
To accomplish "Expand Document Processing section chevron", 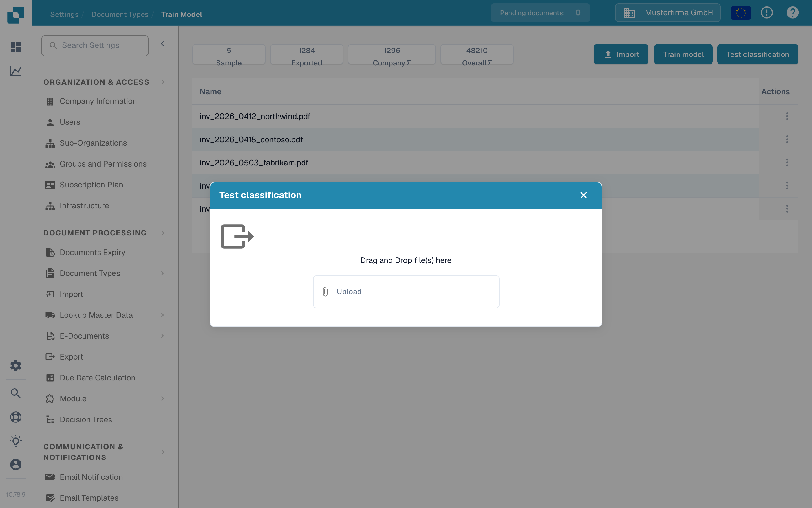I will coord(163,233).
